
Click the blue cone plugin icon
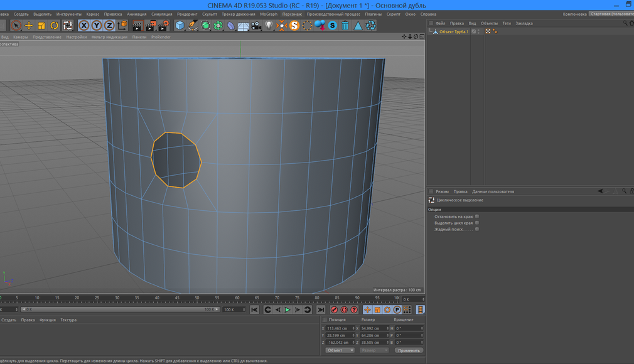[358, 26]
